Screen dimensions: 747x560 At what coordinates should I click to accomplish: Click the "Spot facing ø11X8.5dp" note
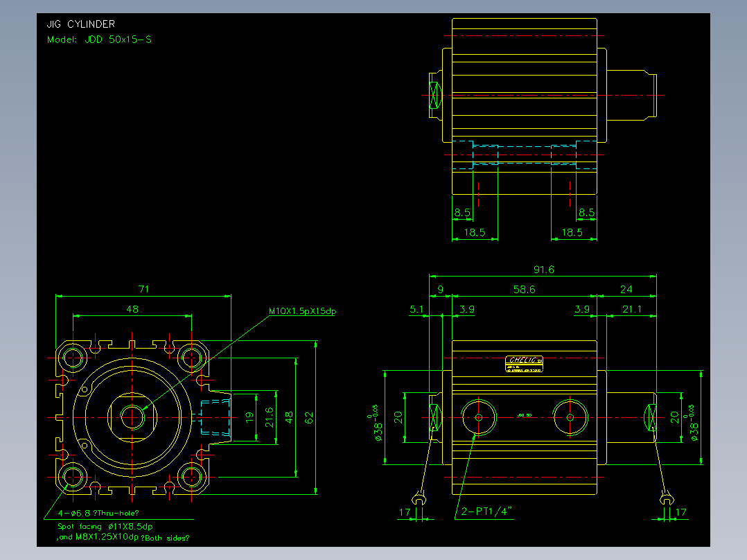click(105, 527)
